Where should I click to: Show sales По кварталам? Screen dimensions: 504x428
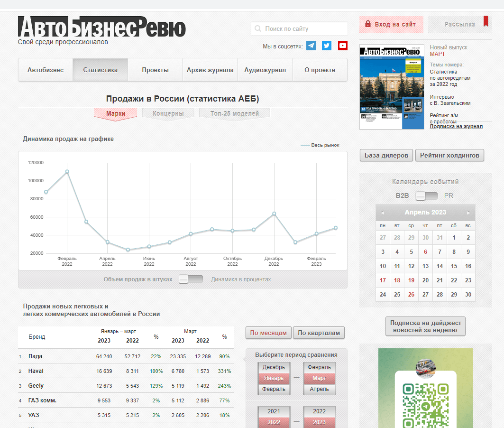(x=319, y=333)
